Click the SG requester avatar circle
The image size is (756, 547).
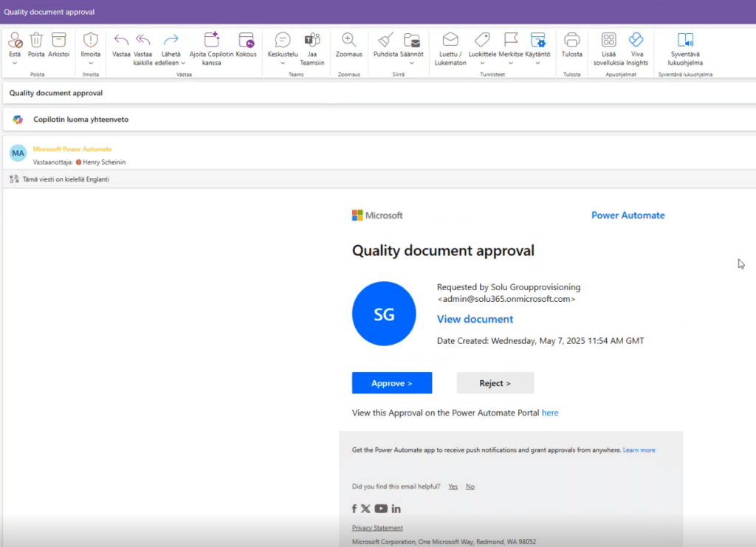(384, 314)
